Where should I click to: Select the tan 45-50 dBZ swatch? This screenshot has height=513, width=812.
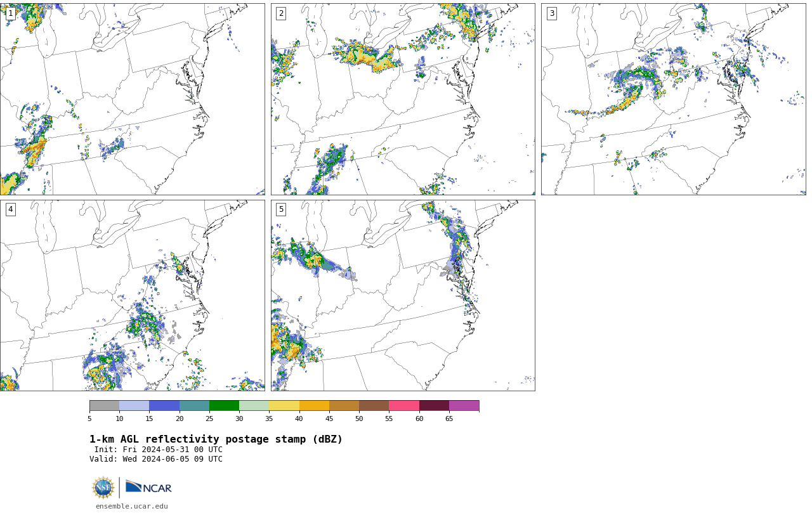coord(344,406)
